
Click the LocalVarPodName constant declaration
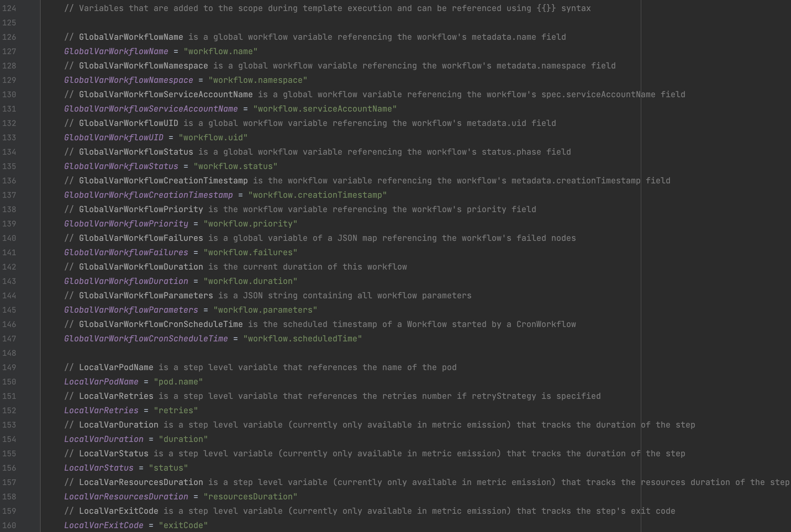click(x=101, y=382)
